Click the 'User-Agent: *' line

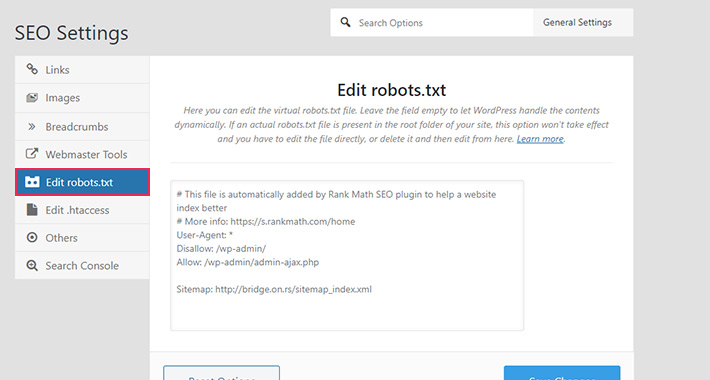[204, 235]
